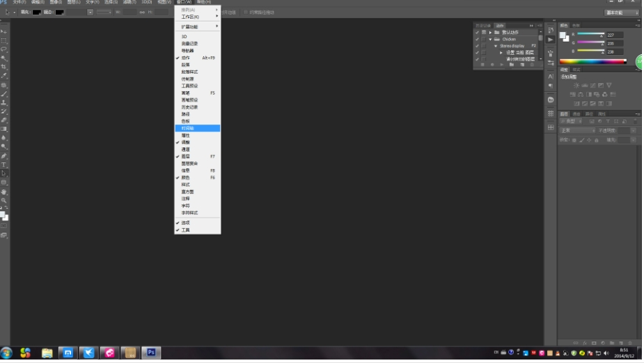Adjust the R color slider
This screenshot has height=363, width=644.
pos(589,35)
